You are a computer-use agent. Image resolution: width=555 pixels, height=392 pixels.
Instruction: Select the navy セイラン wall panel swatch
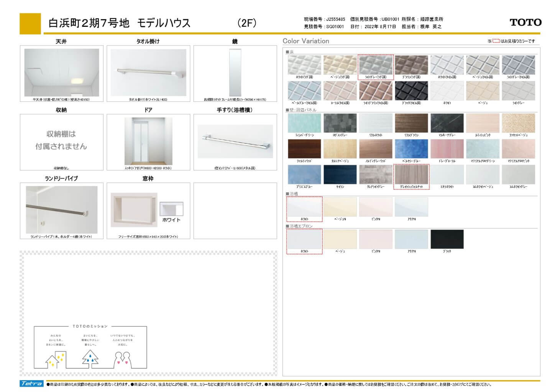click(x=340, y=175)
